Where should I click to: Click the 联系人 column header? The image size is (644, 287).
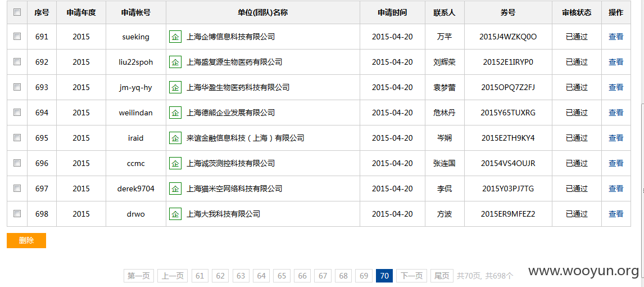point(445,12)
